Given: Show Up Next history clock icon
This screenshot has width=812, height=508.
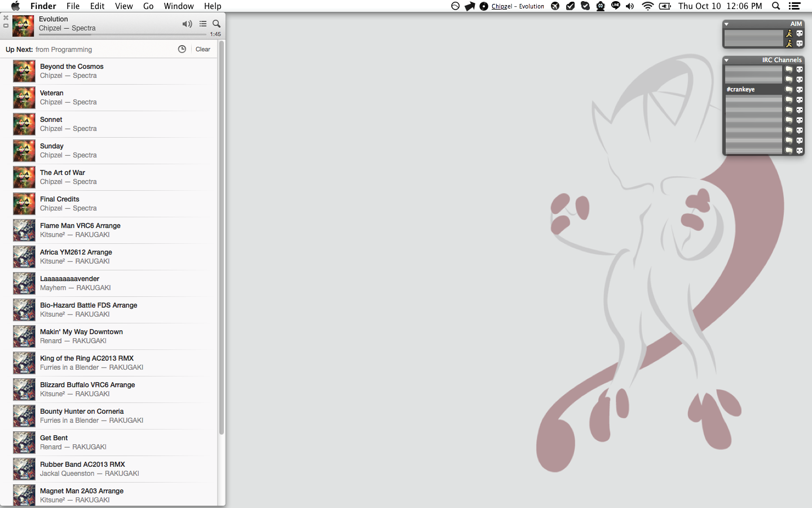Looking at the screenshot, I should pos(182,49).
